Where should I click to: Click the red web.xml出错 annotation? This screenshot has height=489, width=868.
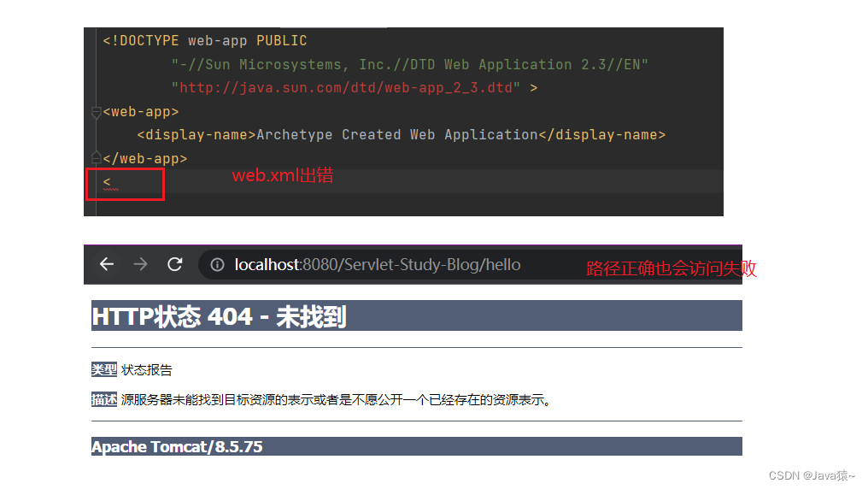(283, 175)
